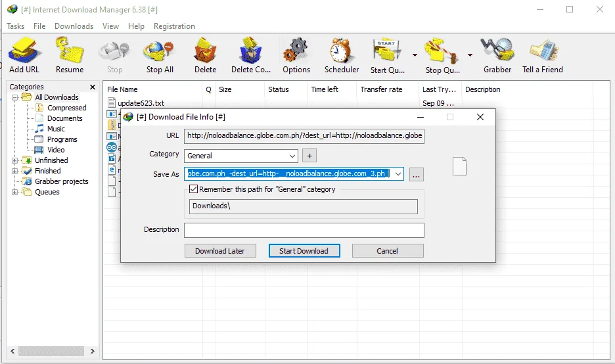Open the Help menu
This screenshot has height=364, width=615.
point(136,26)
